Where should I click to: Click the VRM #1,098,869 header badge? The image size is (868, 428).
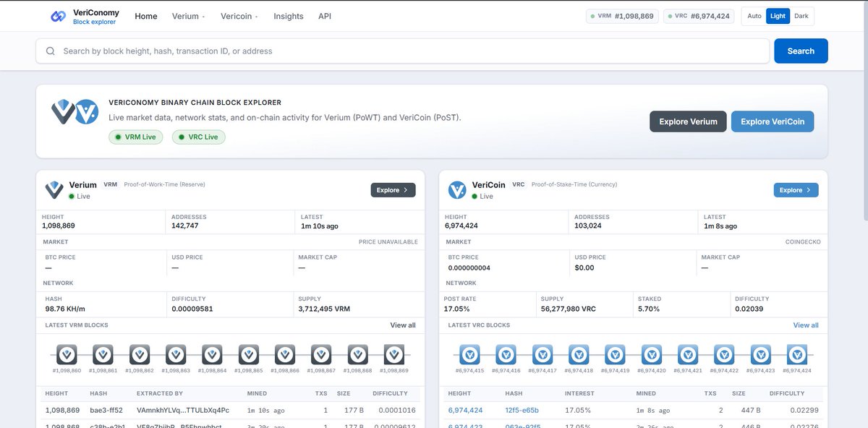[622, 16]
